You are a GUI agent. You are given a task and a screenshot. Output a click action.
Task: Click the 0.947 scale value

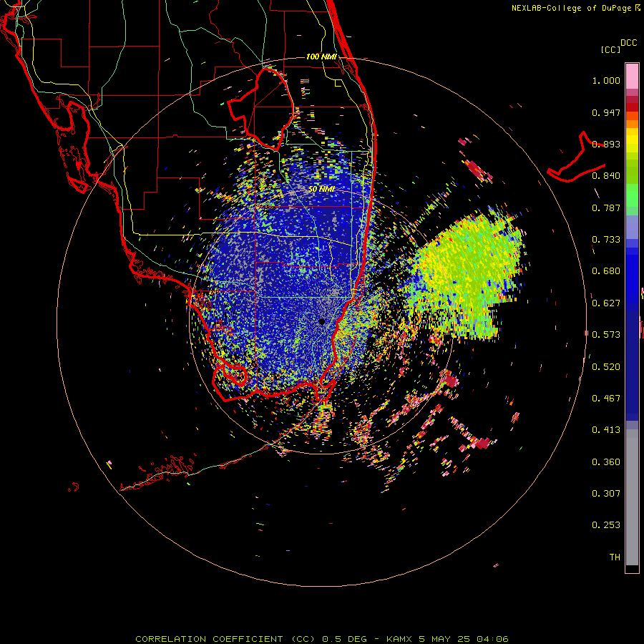click(606, 112)
